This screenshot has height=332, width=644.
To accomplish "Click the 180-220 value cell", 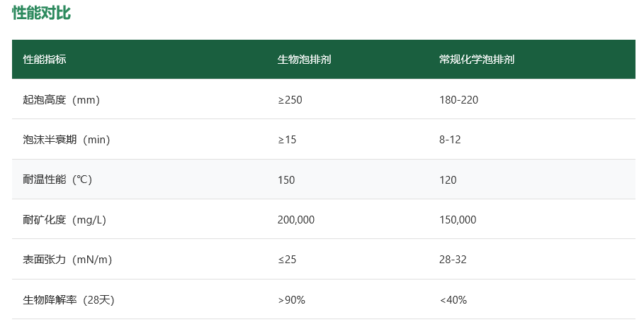I will pyautogui.click(x=458, y=100).
